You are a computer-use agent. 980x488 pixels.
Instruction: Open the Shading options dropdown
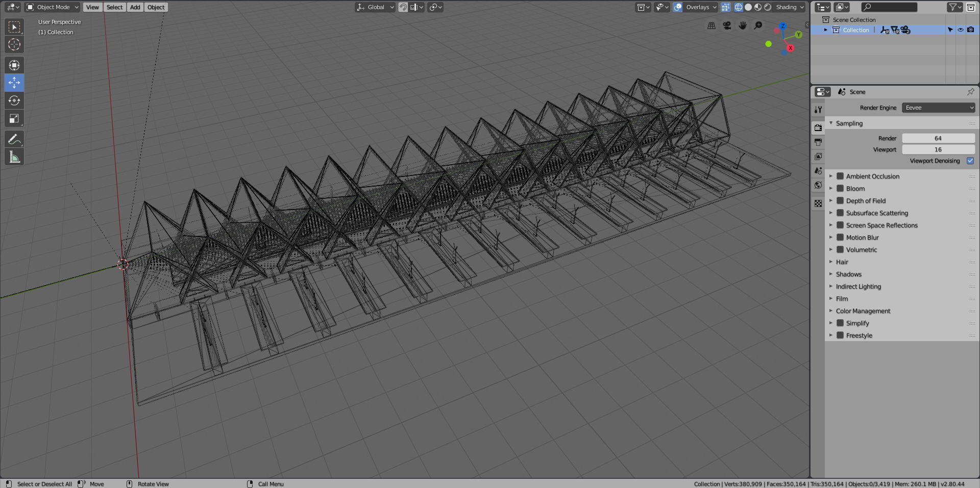pyautogui.click(x=789, y=7)
